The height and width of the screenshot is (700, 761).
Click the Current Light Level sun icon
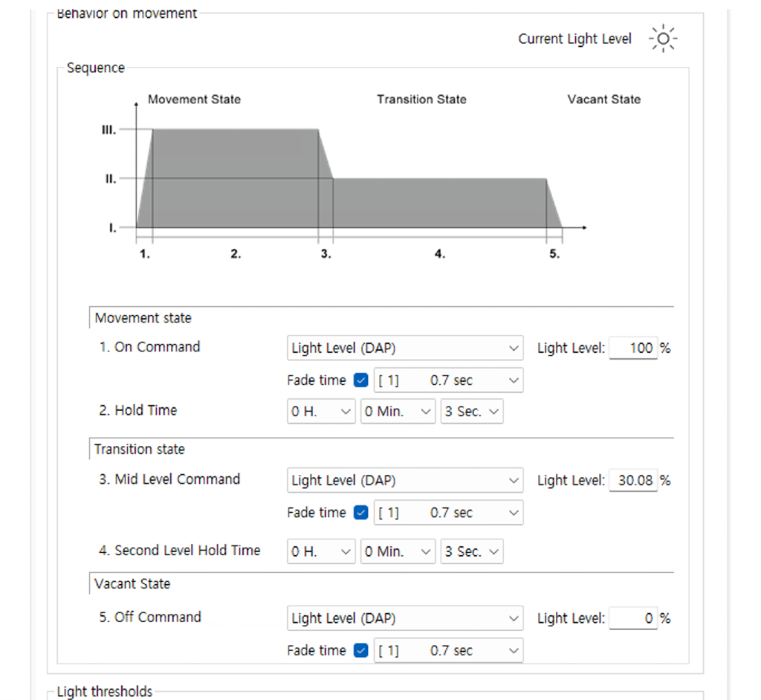pos(662,39)
